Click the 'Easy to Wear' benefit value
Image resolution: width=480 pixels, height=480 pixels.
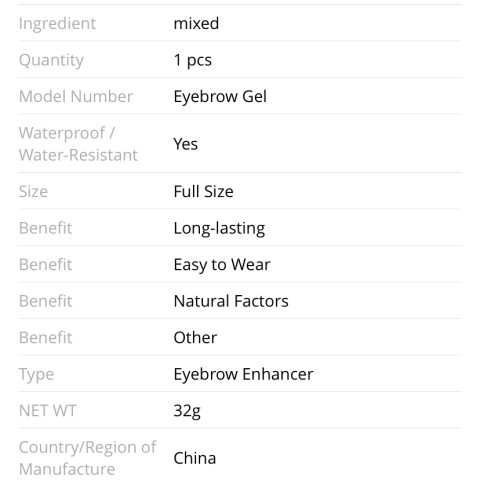[222, 265]
